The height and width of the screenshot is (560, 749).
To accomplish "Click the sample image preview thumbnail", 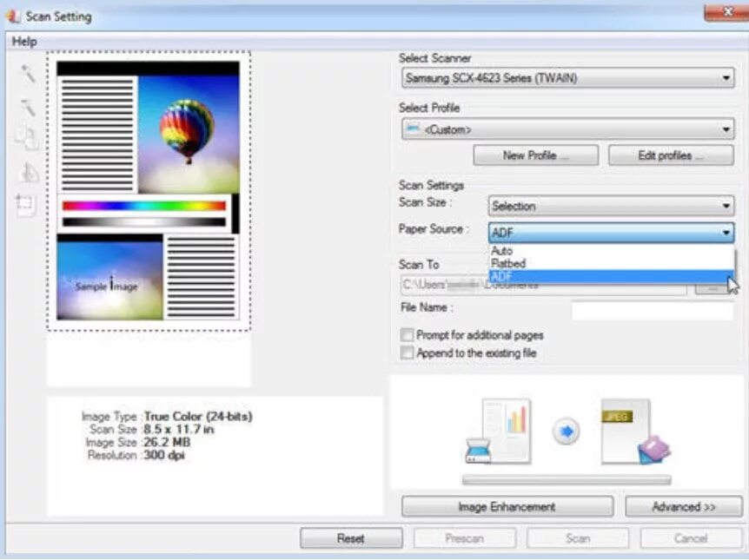I will click(148, 191).
